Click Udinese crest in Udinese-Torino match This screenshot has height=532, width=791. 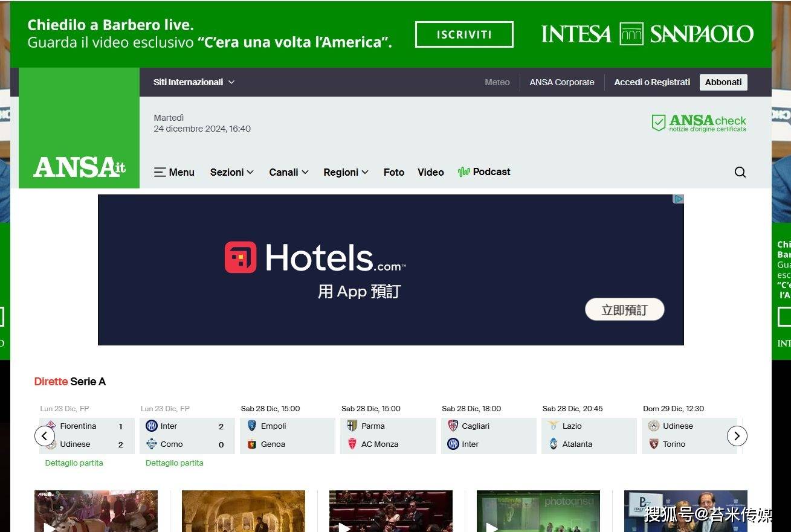click(x=654, y=426)
